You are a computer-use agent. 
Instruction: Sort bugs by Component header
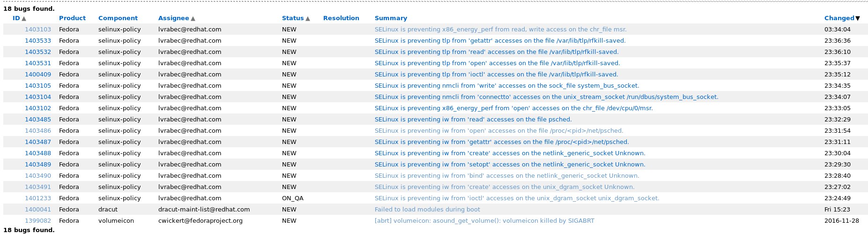(x=118, y=18)
